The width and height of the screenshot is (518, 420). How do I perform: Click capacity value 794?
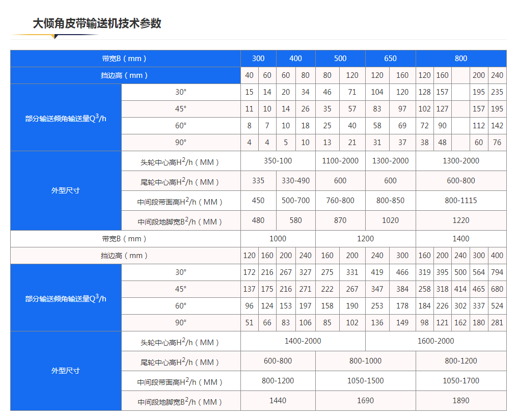497,272
